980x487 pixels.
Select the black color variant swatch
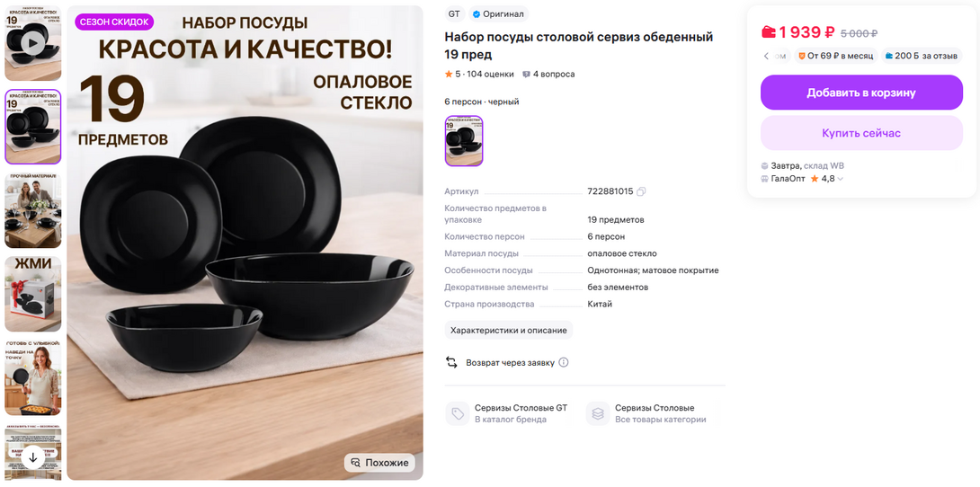point(464,141)
